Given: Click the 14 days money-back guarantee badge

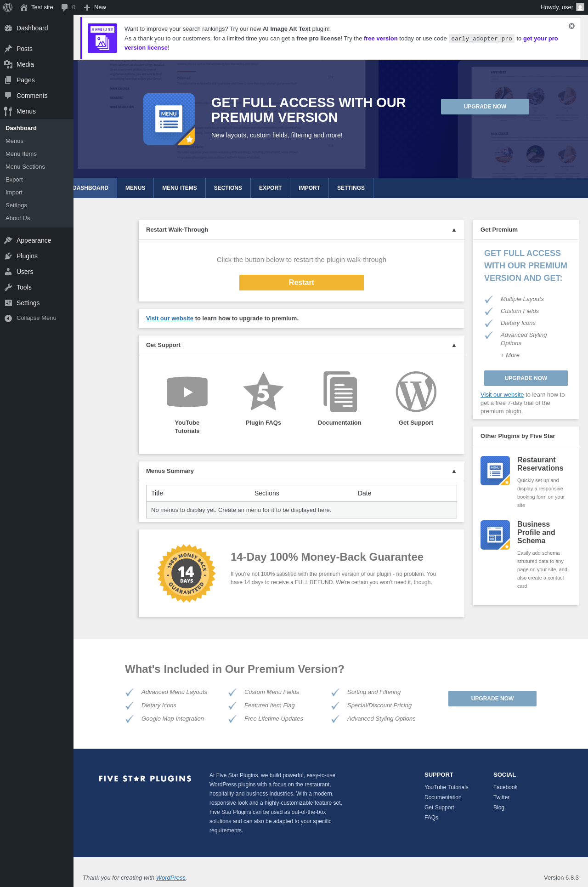Looking at the screenshot, I should 187,574.
